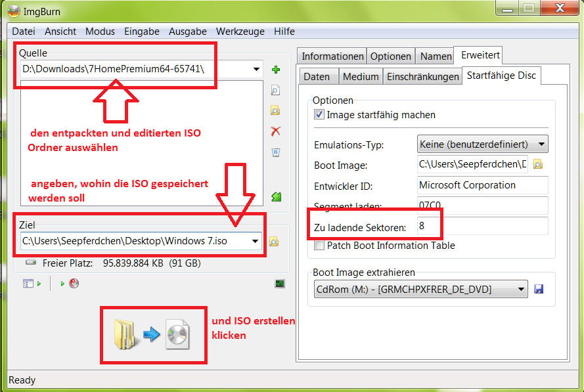Click the browse for file icon beside source list

pyautogui.click(x=275, y=90)
